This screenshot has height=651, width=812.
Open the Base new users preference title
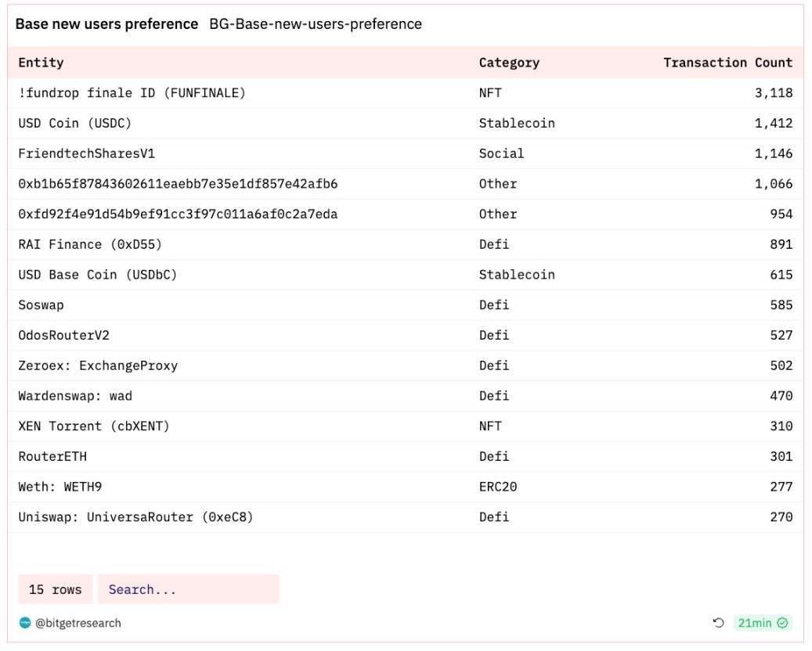coord(106,23)
